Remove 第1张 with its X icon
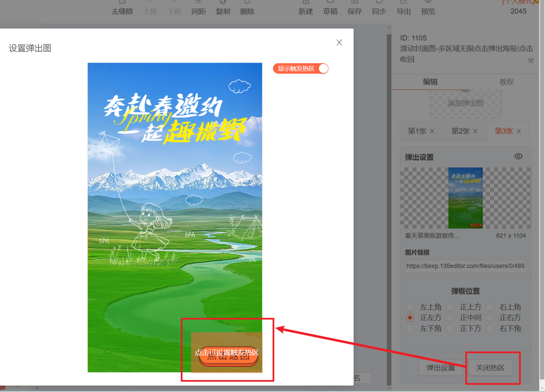Screen dimensions: 545x392 432,131
